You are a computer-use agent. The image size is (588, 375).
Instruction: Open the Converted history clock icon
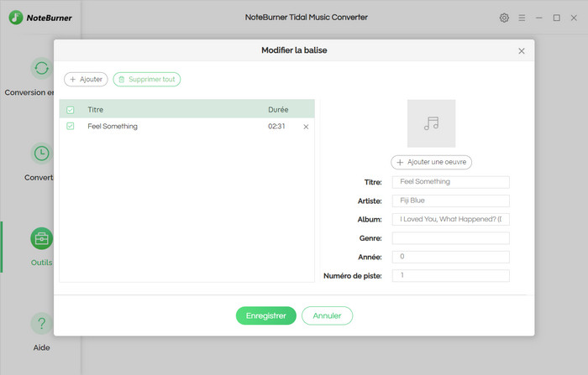point(41,154)
